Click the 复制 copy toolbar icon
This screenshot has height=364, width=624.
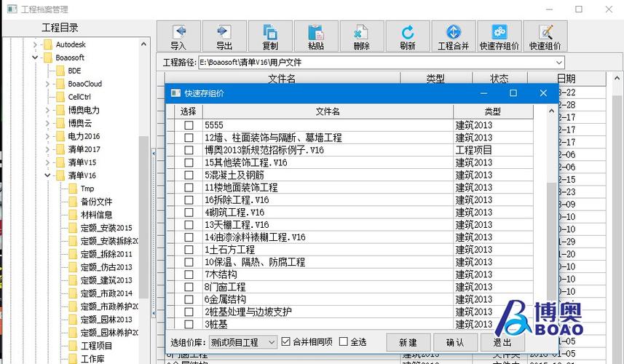coord(270,36)
